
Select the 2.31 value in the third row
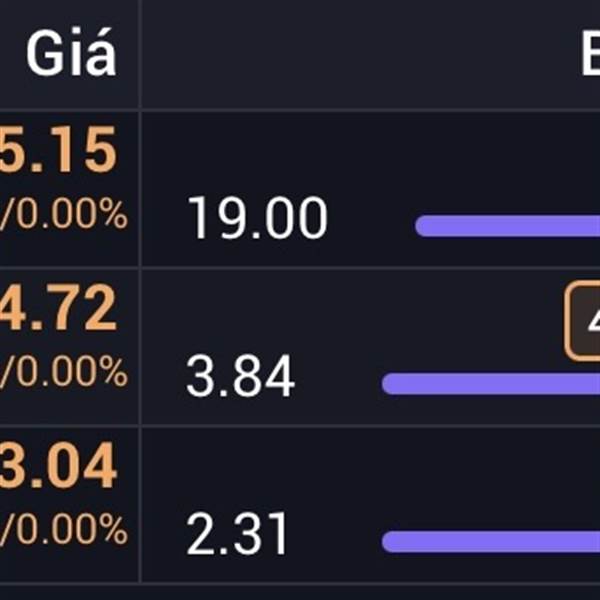point(238,534)
